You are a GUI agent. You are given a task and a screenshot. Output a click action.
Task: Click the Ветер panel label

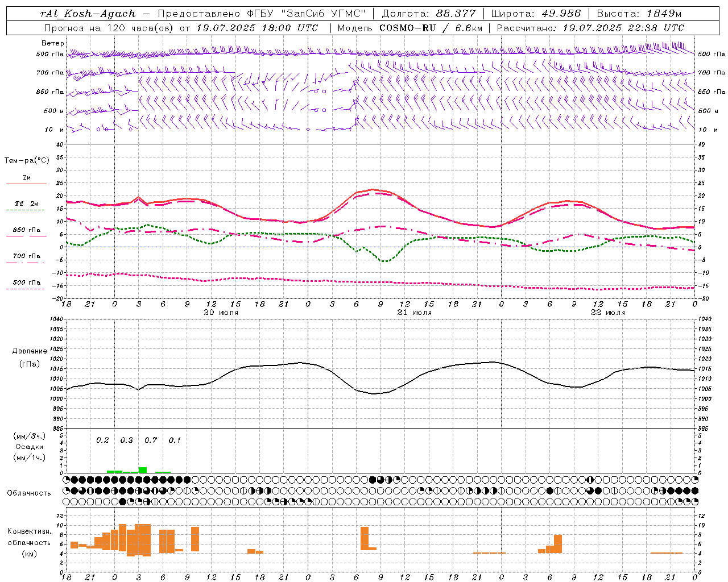coord(53,43)
